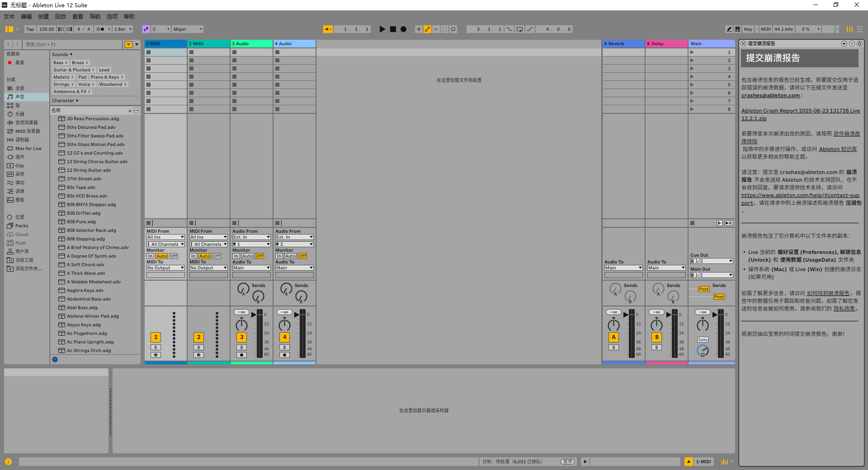Click the Play button in the transport
The height and width of the screenshot is (470, 868).
coord(382,29)
